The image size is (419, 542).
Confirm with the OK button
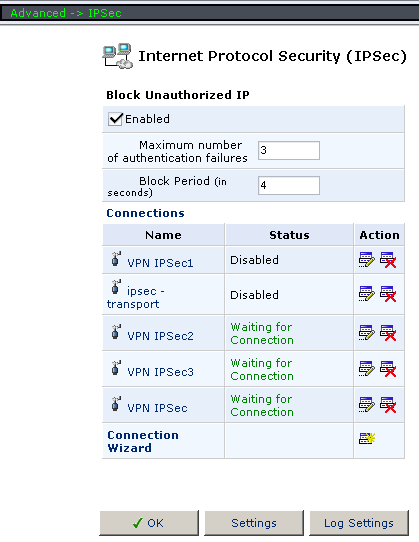coord(149,523)
